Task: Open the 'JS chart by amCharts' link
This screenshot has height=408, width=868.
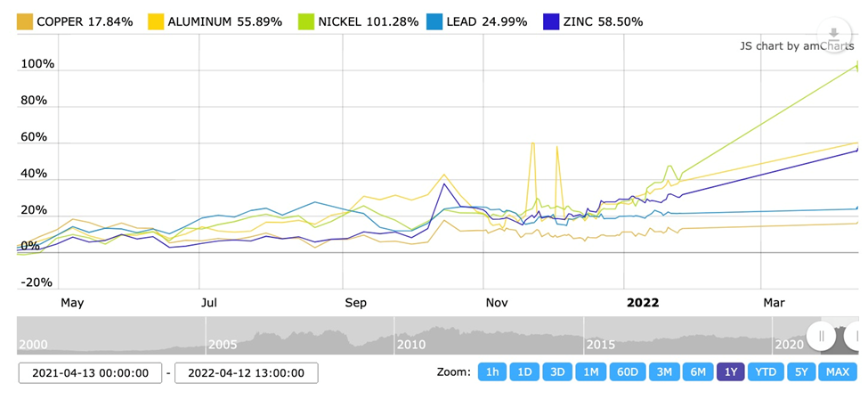Action: pyautogui.click(x=797, y=46)
